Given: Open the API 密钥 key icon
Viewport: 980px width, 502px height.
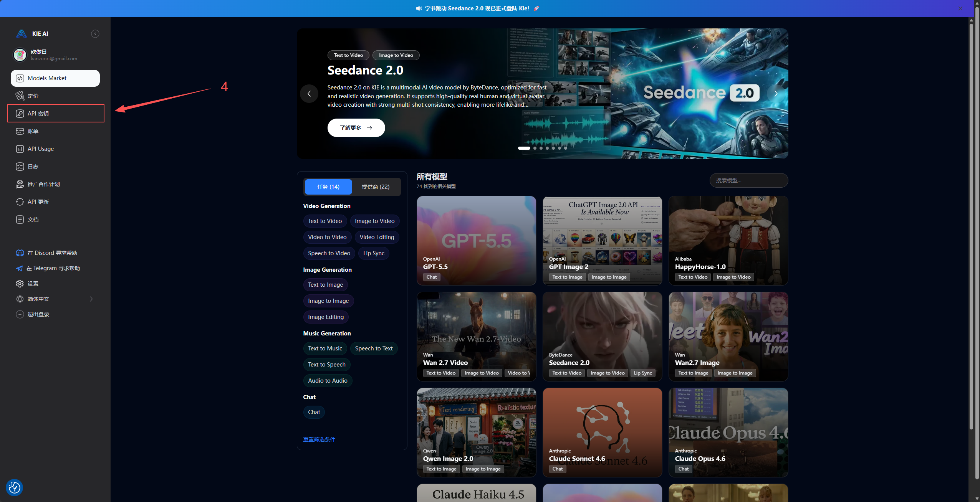Looking at the screenshot, I should pos(20,114).
